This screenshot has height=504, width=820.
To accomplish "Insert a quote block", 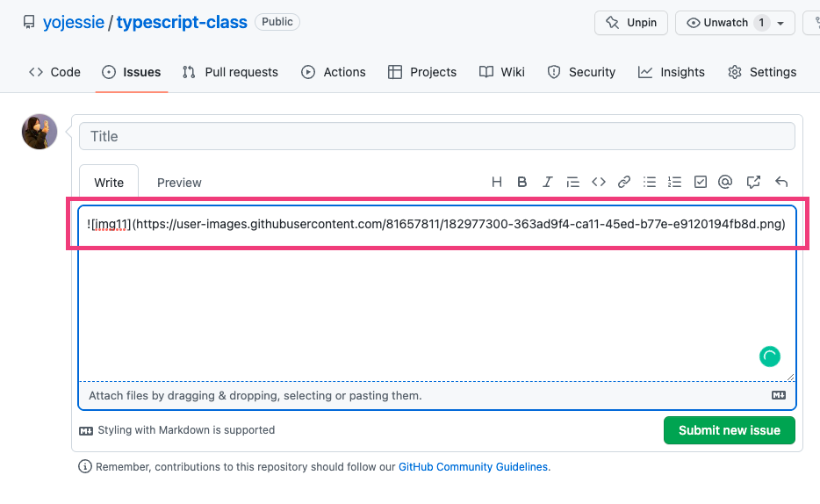I will 572,182.
